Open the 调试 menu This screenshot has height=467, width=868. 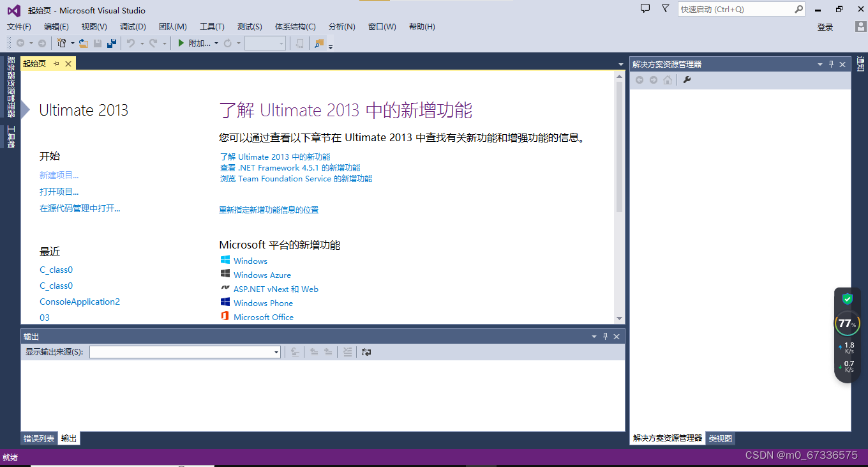[133, 27]
